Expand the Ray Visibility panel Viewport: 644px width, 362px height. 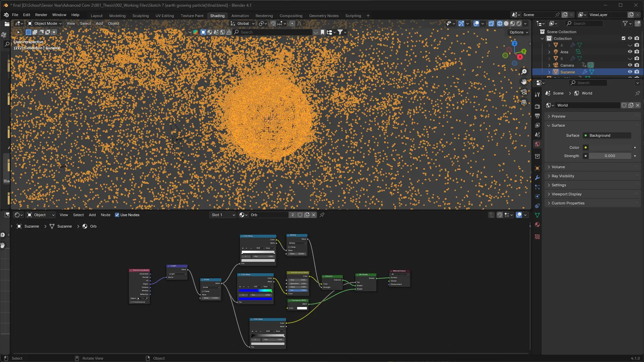click(x=562, y=176)
